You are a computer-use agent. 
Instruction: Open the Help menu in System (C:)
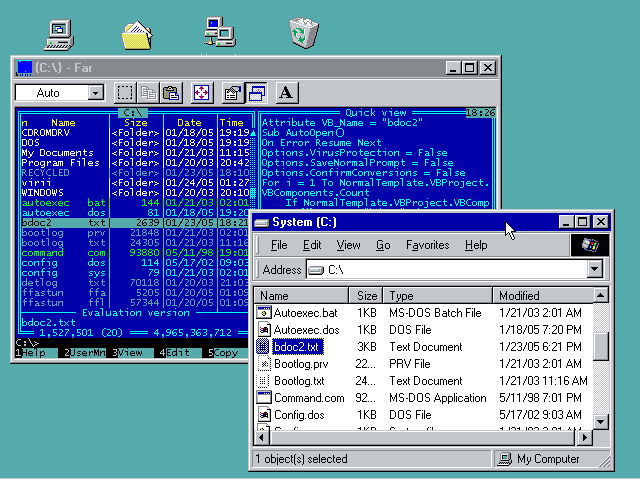click(x=476, y=245)
